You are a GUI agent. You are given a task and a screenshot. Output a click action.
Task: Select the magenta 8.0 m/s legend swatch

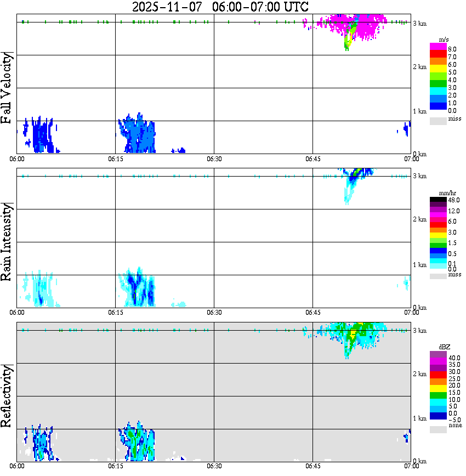438,47
